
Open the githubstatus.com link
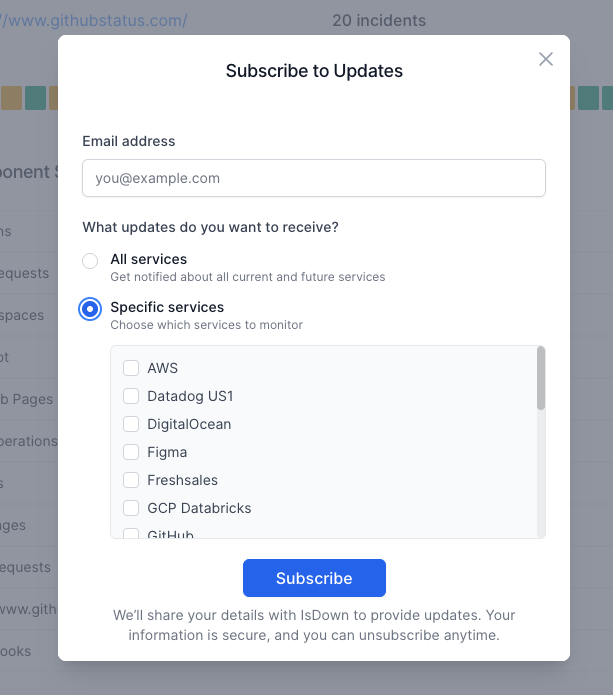(x=95, y=20)
